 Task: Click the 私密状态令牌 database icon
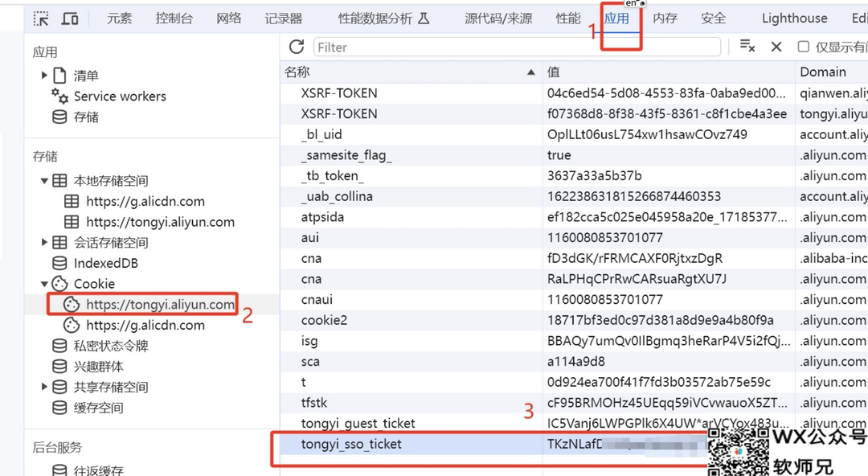pyautogui.click(x=59, y=346)
